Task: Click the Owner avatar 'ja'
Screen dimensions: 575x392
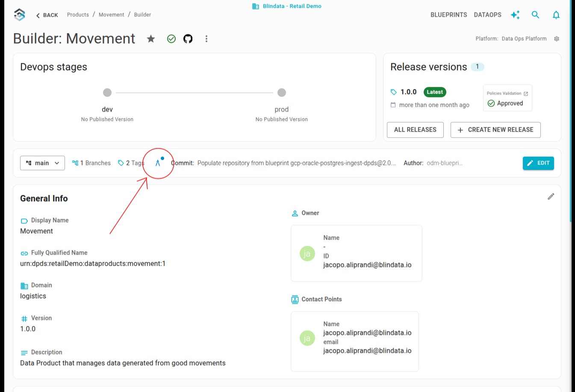Action: click(307, 254)
